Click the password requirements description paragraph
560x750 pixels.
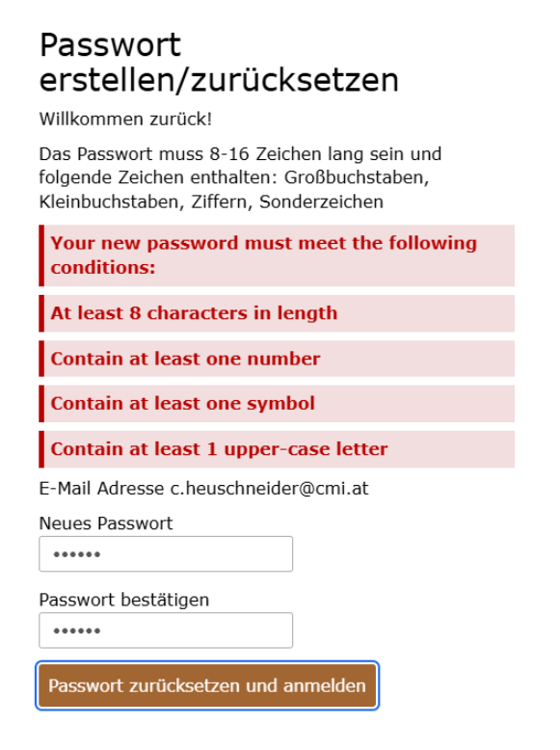coord(240,178)
